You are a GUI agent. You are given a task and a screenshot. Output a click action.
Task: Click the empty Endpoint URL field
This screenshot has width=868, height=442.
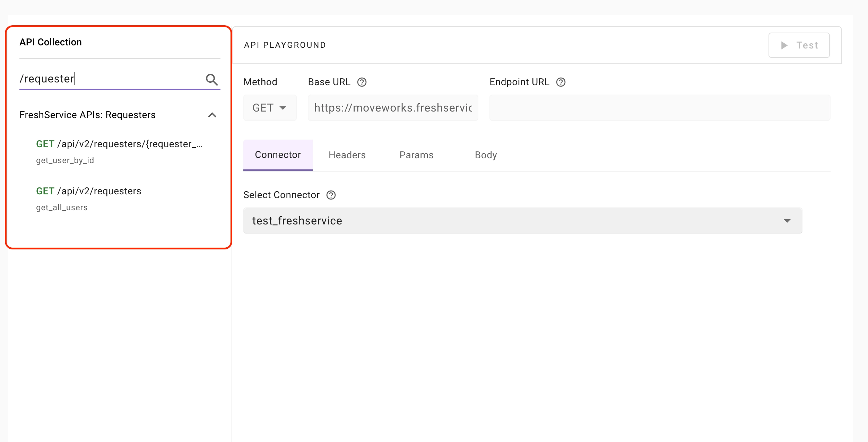click(x=659, y=108)
